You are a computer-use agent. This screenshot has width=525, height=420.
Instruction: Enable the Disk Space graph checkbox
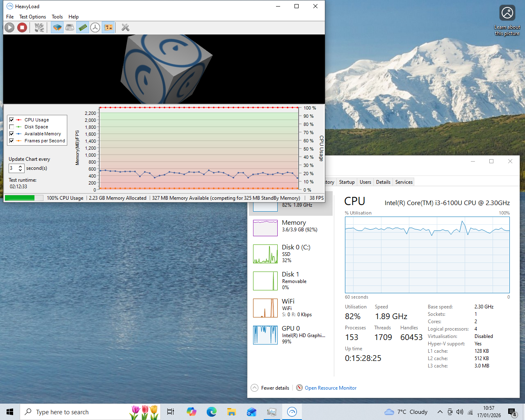click(11, 127)
